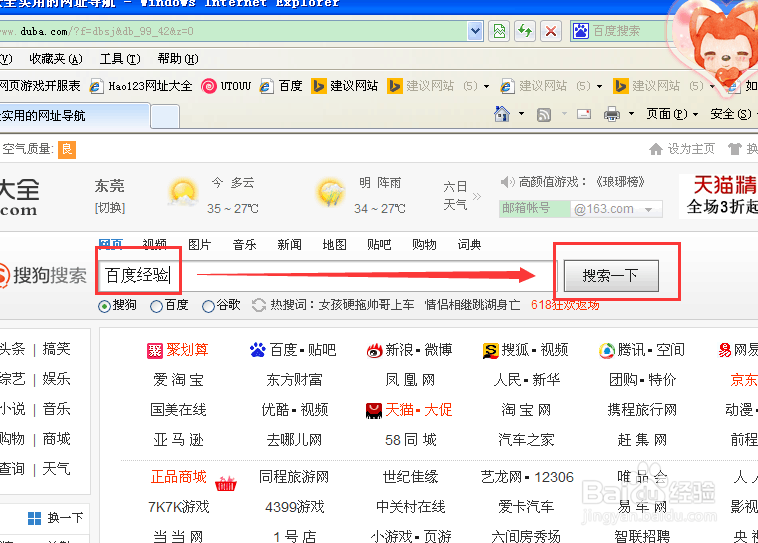
Task: Switch to the 贴吧 search tab
Action: (379, 245)
